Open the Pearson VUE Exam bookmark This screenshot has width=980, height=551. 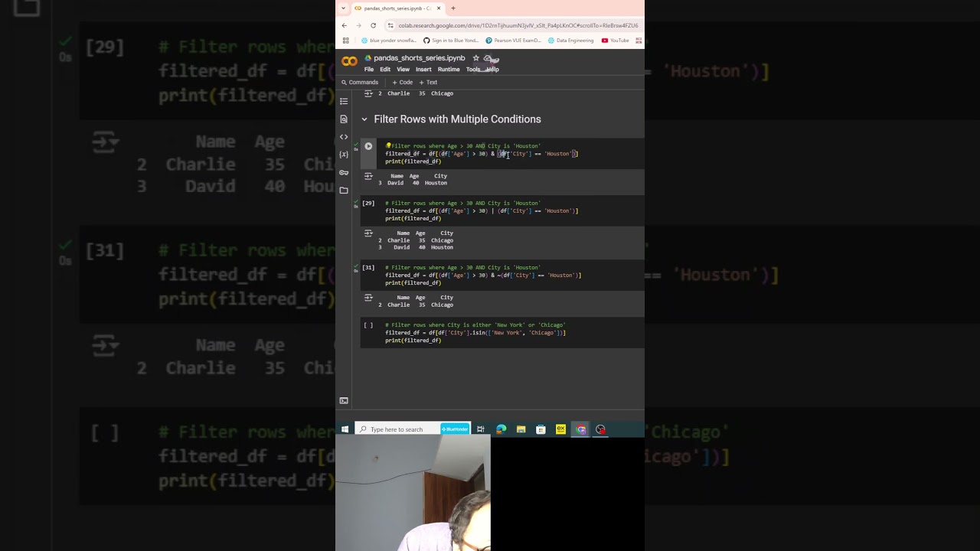513,41
